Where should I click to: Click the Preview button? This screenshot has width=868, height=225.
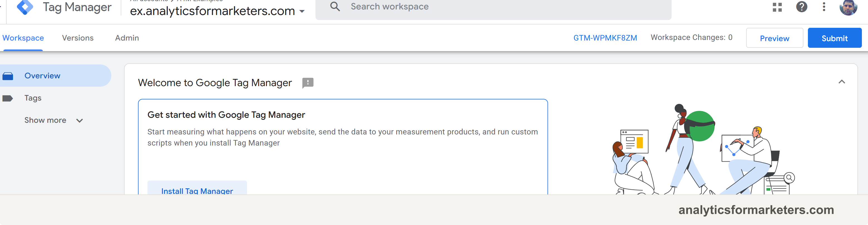click(774, 38)
